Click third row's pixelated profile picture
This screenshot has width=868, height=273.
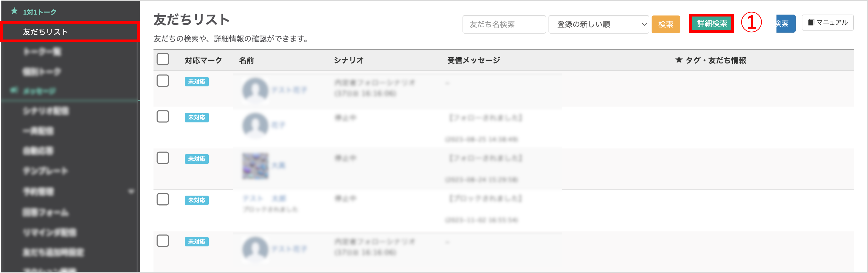coord(255,166)
